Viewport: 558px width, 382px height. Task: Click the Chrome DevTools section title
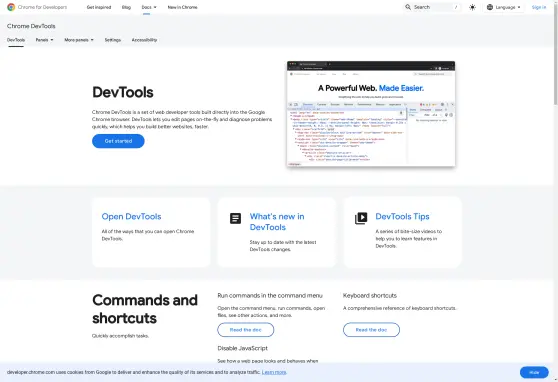[31, 26]
